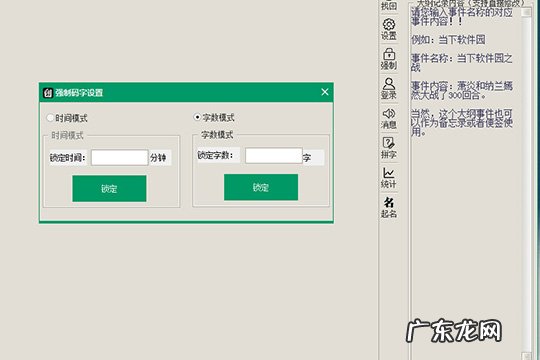The width and height of the screenshot is (540, 360).
Task: Open the 设置 settings gear icon
Action: click(389, 29)
